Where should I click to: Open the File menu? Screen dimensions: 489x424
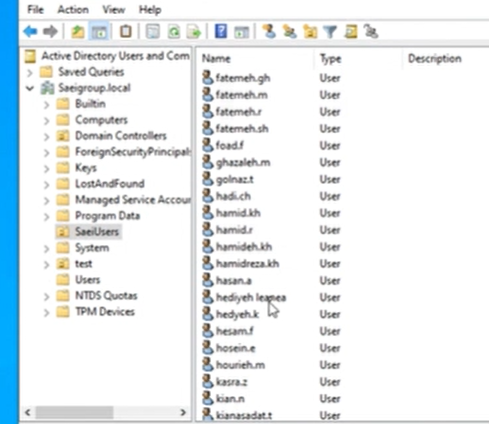35,9
